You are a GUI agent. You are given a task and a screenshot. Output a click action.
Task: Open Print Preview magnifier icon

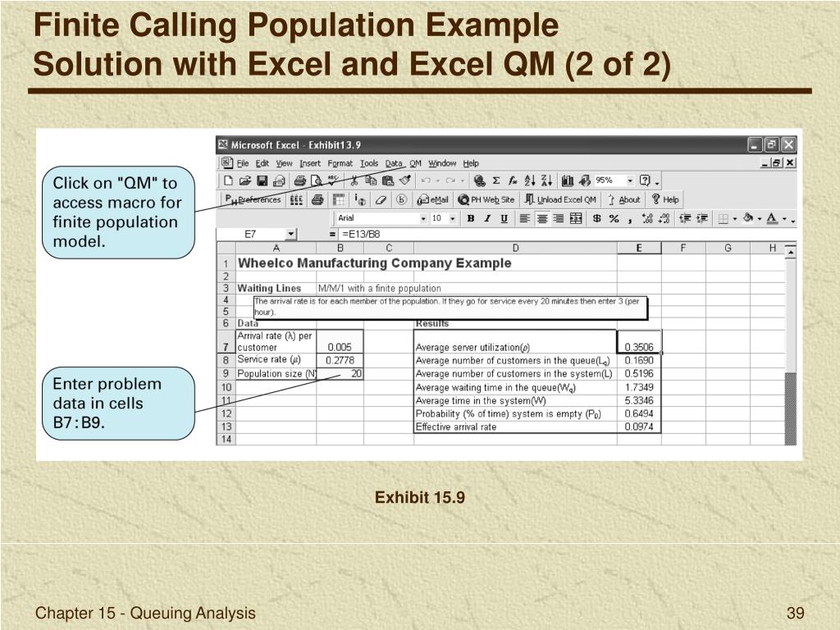(x=317, y=180)
